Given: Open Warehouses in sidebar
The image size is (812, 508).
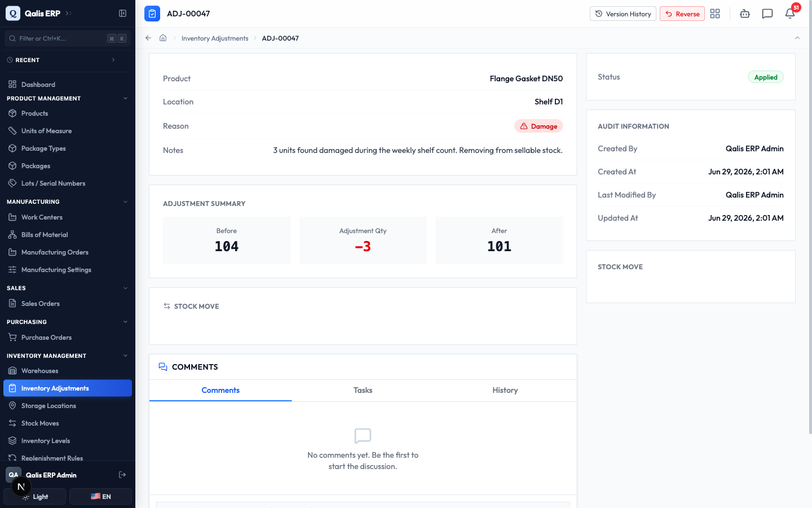Looking at the screenshot, I should pyautogui.click(x=68, y=371).
